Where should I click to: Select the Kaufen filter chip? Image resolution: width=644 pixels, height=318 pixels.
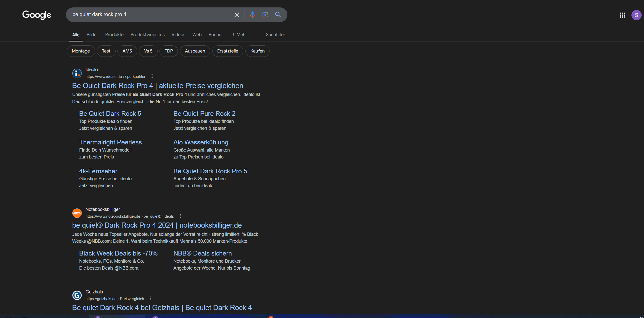click(x=257, y=51)
